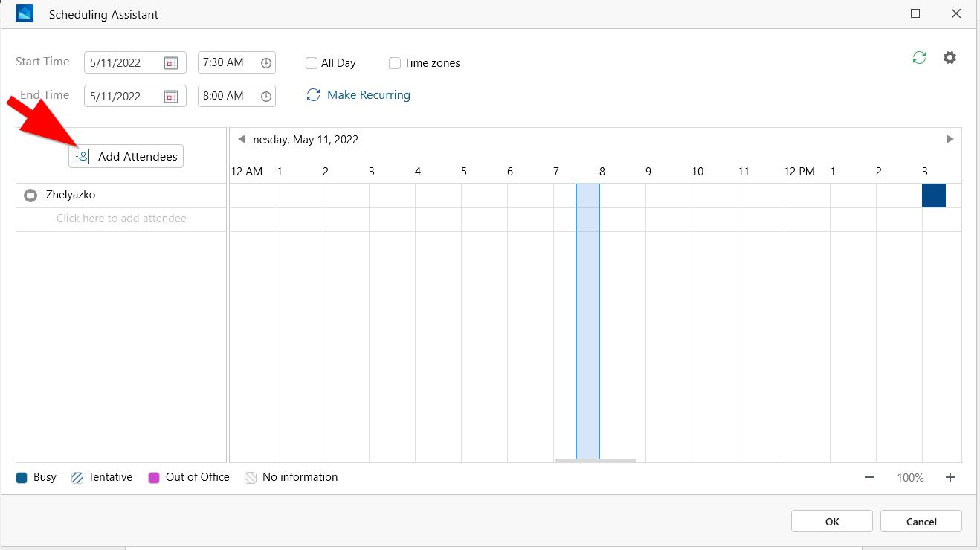Image resolution: width=980 pixels, height=550 pixels.
Task: Open settings via the gear icon
Action: (950, 58)
